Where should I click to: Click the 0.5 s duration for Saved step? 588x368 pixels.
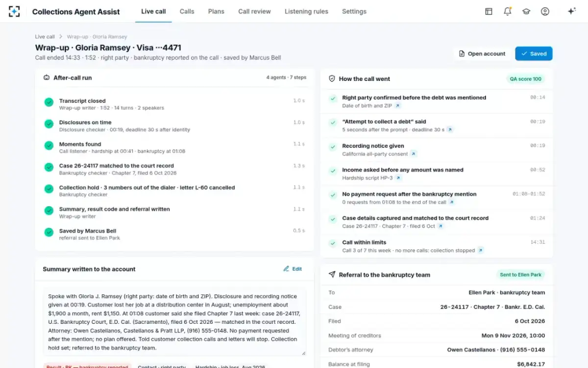299,231
